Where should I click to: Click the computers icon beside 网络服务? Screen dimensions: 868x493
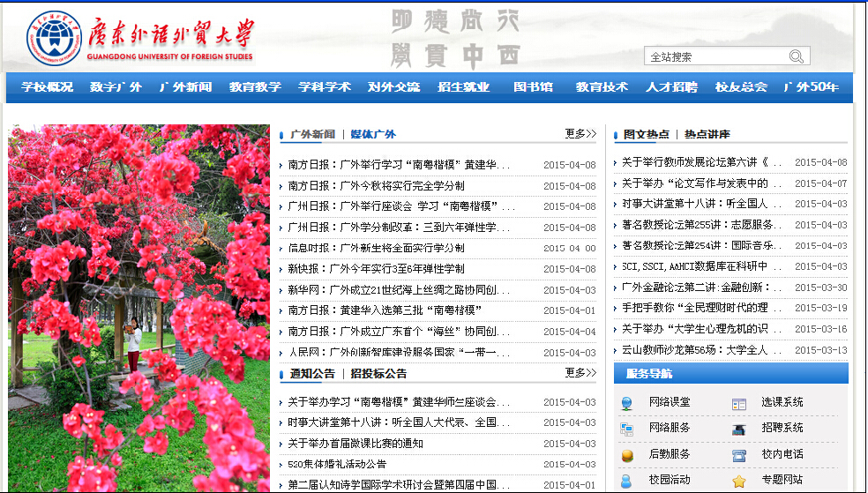click(x=627, y=429)
